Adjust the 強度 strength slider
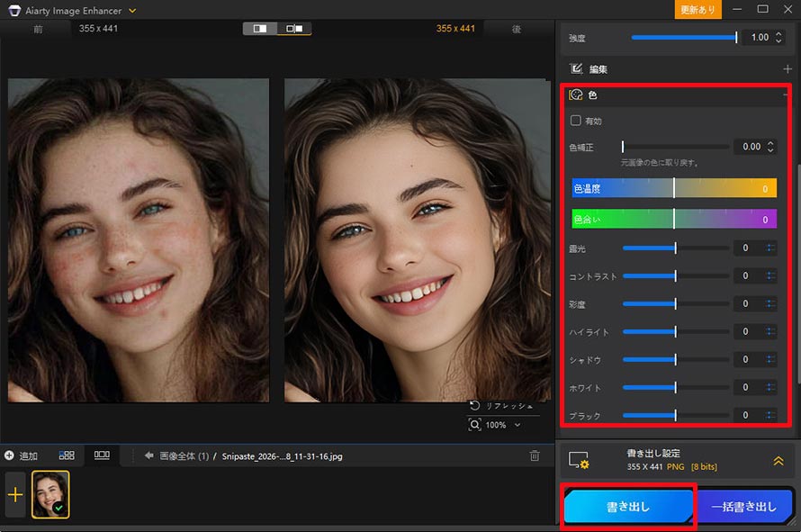Viewport: 801px width, 532px height. click(684, 37)
